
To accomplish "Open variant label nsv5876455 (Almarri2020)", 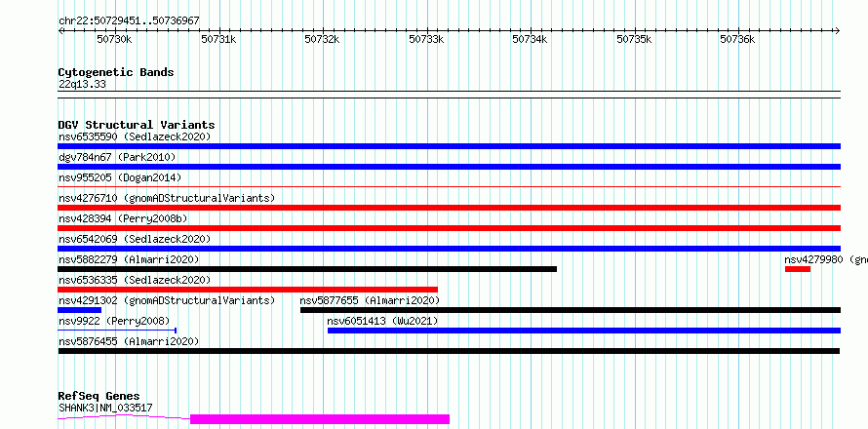I will [129, 341].
